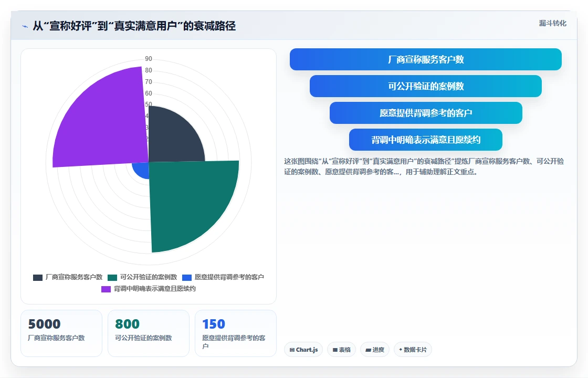Click legend text 背调中明确表示满意且愿续约

(x=155, y=289)
